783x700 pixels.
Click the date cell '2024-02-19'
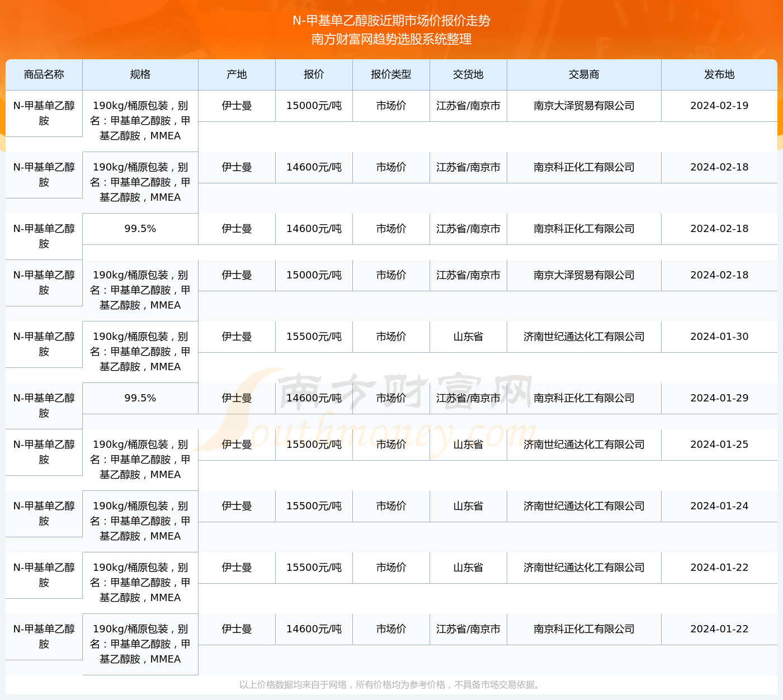coord(719,106)
